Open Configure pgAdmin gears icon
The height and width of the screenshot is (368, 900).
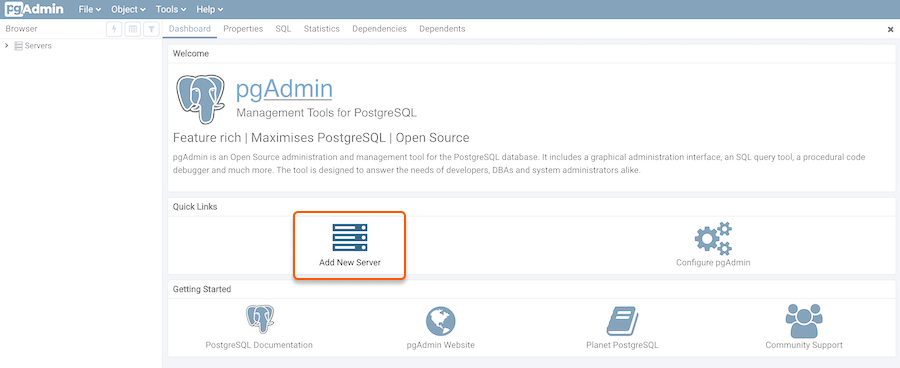pos(713,238)
